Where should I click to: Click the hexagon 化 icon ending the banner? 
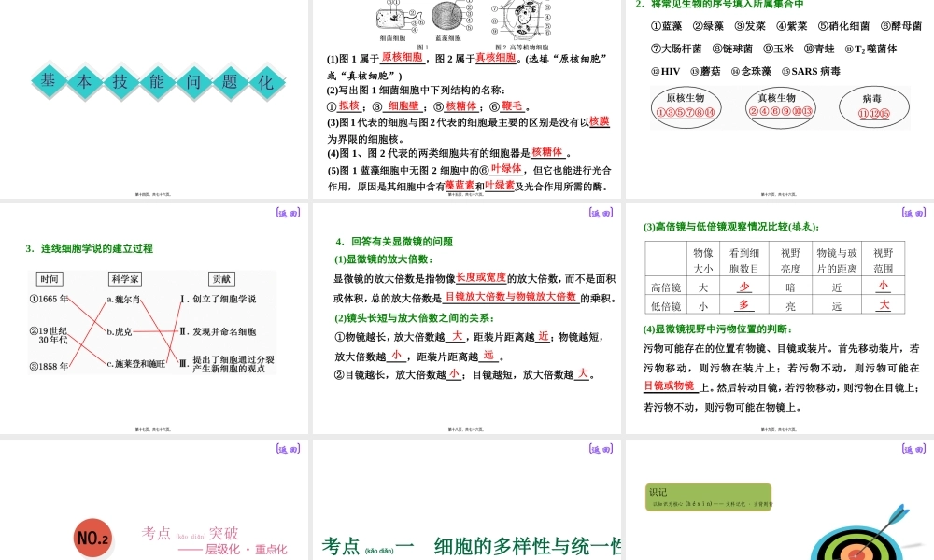tap(266, 82)
